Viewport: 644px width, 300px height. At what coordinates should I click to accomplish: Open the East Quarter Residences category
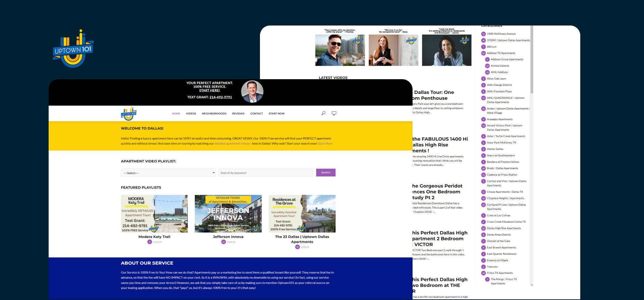click(502, 254)
